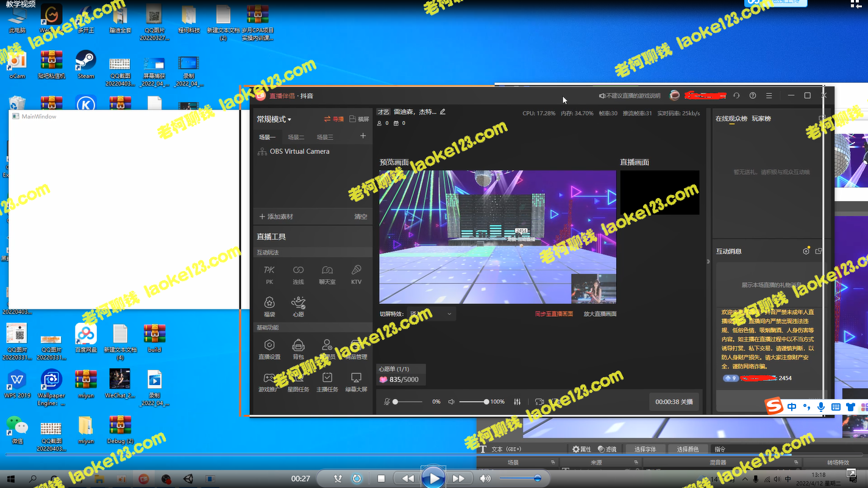Expand the 常规模式 mode dropdown
868x488 pixels.
pos(274,119)
